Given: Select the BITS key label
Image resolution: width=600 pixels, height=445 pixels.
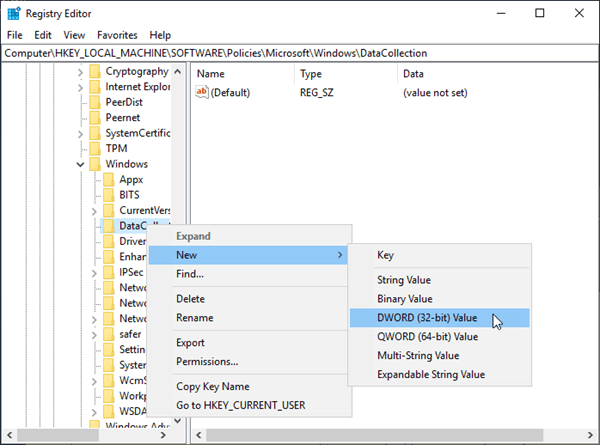Looking at the screenshot, I should pyautogui.click(x=129, y=195).
